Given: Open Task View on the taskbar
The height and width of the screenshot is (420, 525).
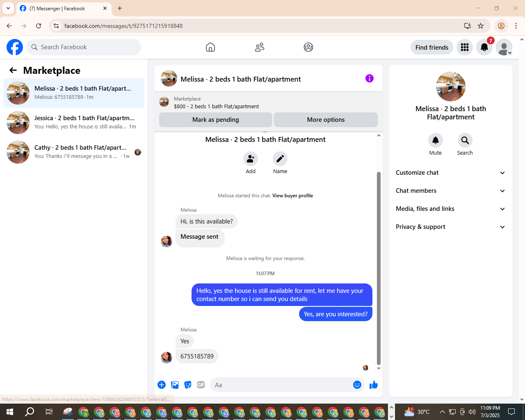Looking at the screenshot, I should click(x=49, y=412).
